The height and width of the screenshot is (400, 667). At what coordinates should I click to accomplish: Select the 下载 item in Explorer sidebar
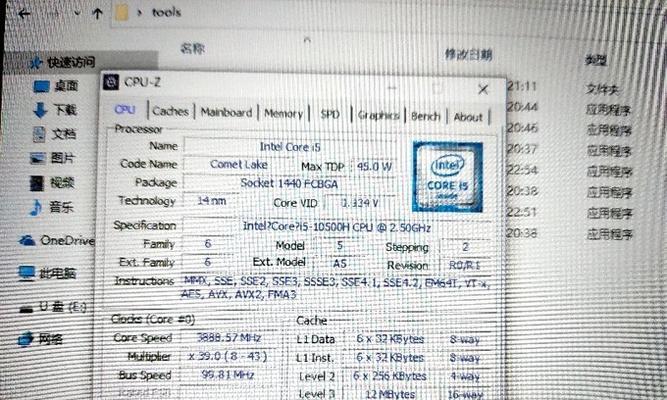point(65,110)
